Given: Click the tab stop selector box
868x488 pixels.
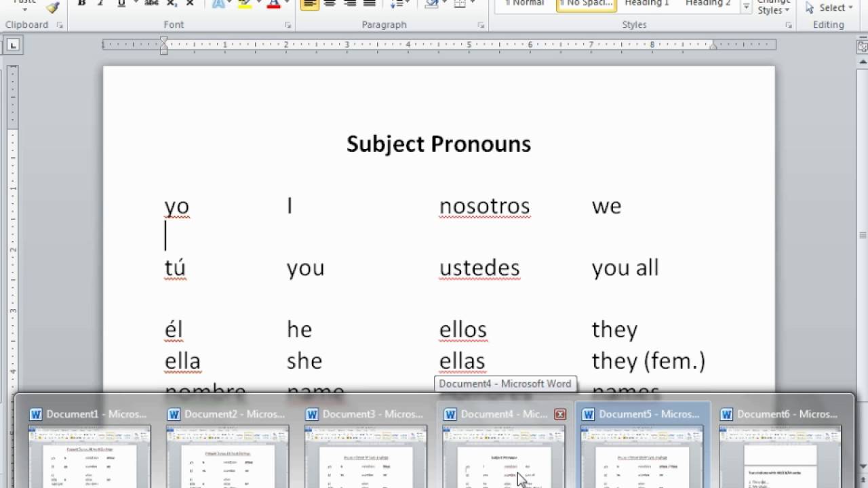Looking at the screenshot, I should 14,45.
